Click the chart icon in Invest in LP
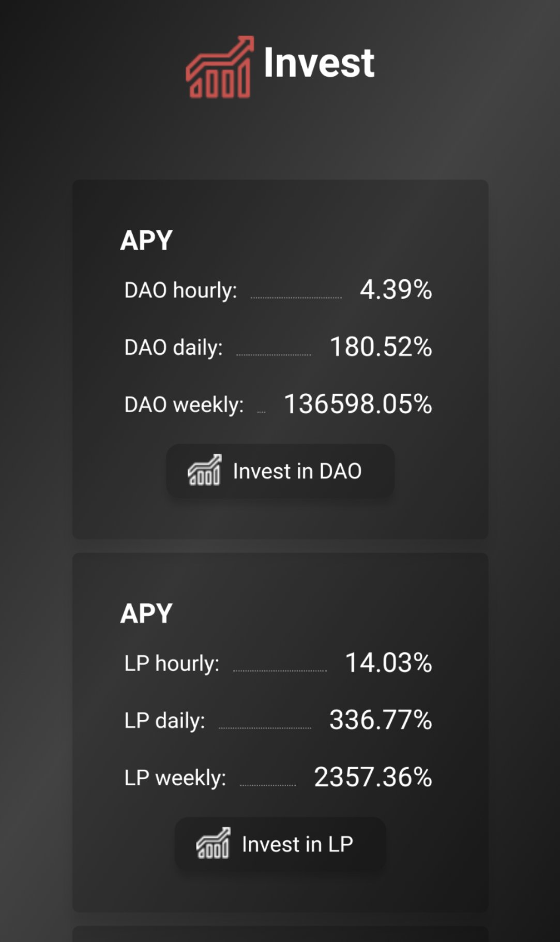 (213, 843)
